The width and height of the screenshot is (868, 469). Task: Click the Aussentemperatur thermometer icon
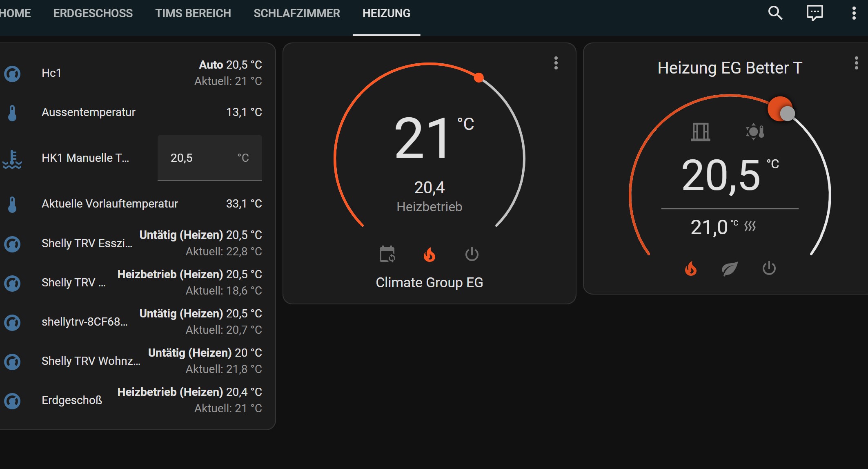tap(12, 113)
